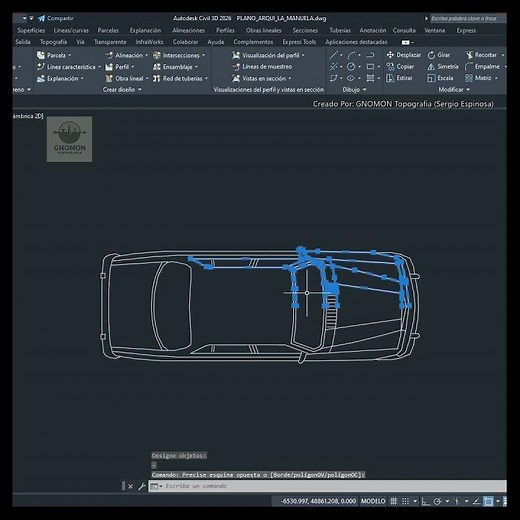Select the Rectangle drawing tool
The height and width of the screenshot is (520, 520).
(x=370, y=67)
